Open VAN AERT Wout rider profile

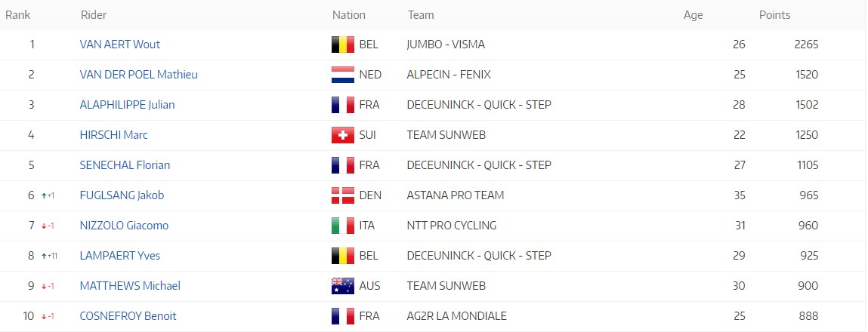coord(119,45)
